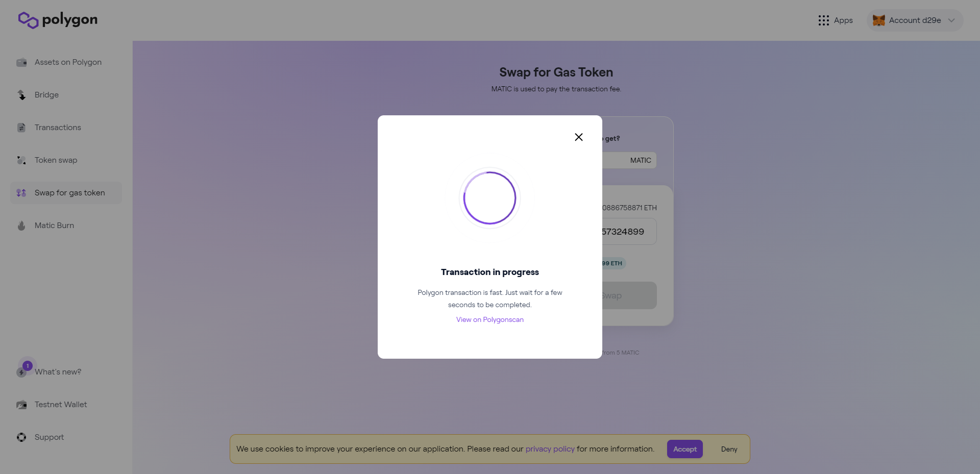This screenshot has height=474, width=980.
Task: Open the privacy policy link
Action: 550,449
